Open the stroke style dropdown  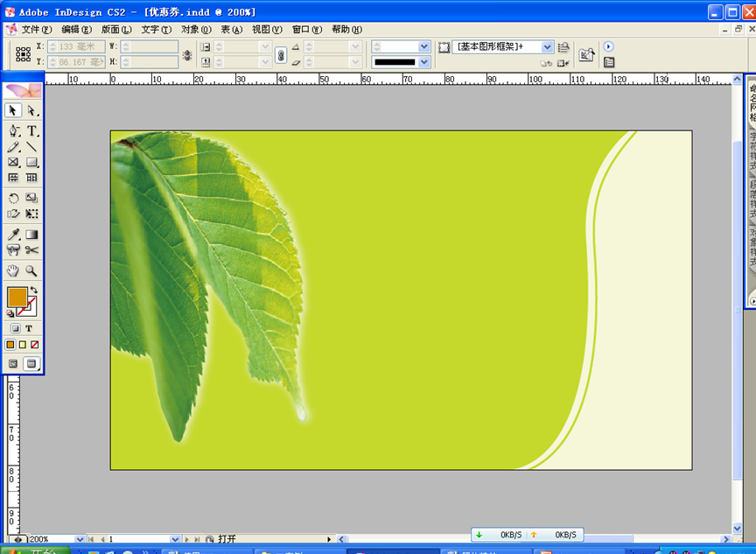coord(424,62)
